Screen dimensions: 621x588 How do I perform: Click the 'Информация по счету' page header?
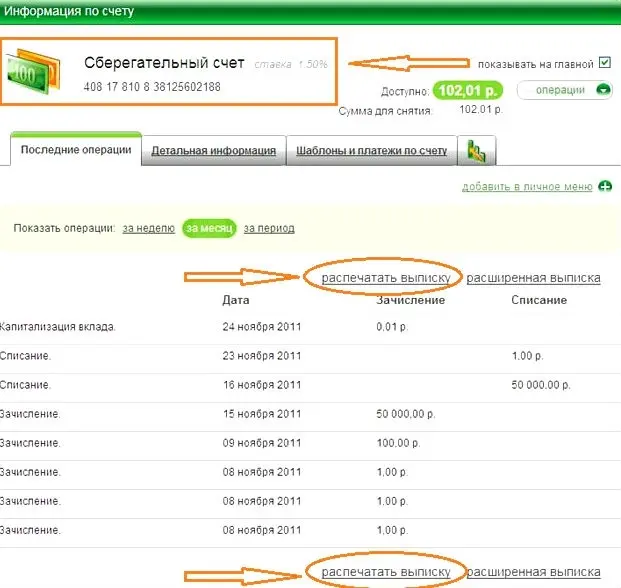point(69,11)
